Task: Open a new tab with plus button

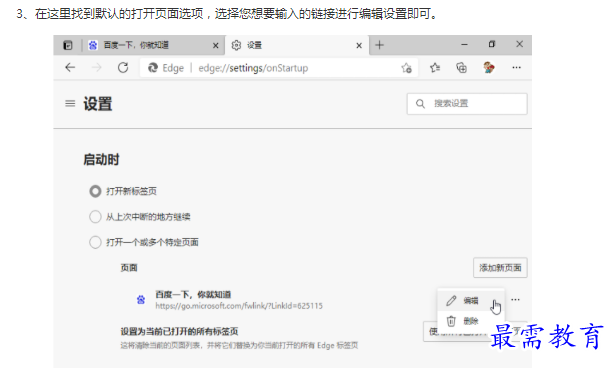Action: point(379,45)
